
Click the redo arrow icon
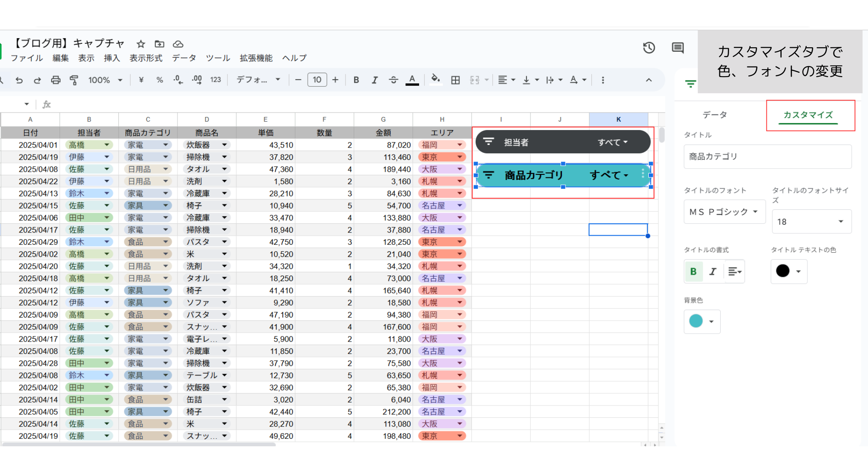[37, 80]
